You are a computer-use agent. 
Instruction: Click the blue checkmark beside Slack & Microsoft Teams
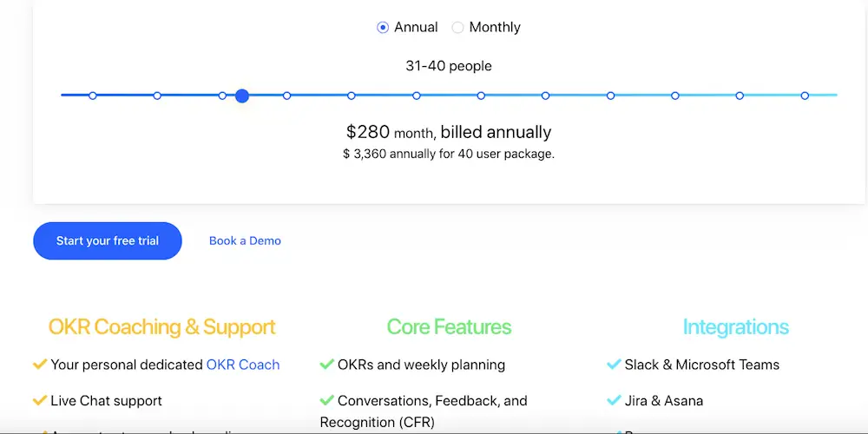(614, 365)
